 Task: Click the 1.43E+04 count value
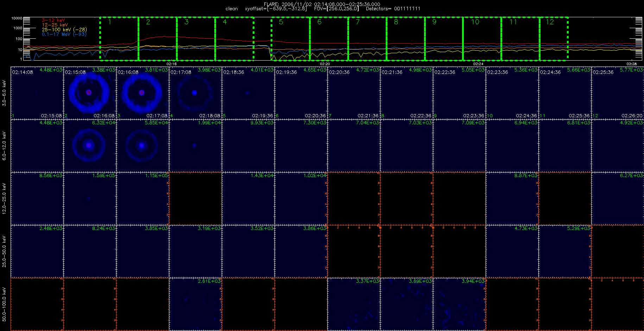(262, 176)
